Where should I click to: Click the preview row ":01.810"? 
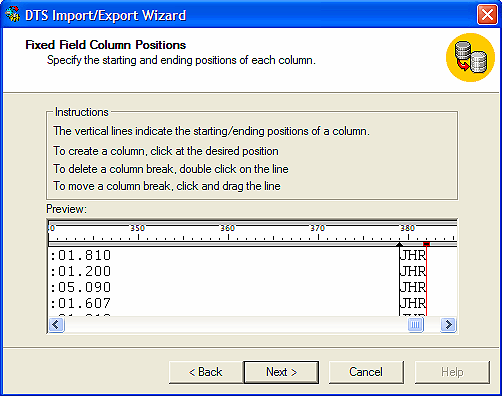click(80, 256)
